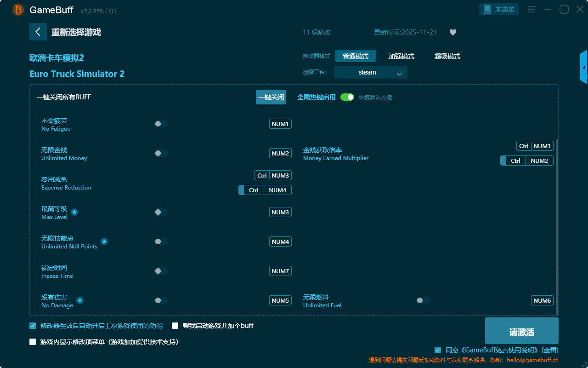This screenshot has width=588, height=368.
Task: Click the 请激活 activate button
Action: (x=521, y=332)
